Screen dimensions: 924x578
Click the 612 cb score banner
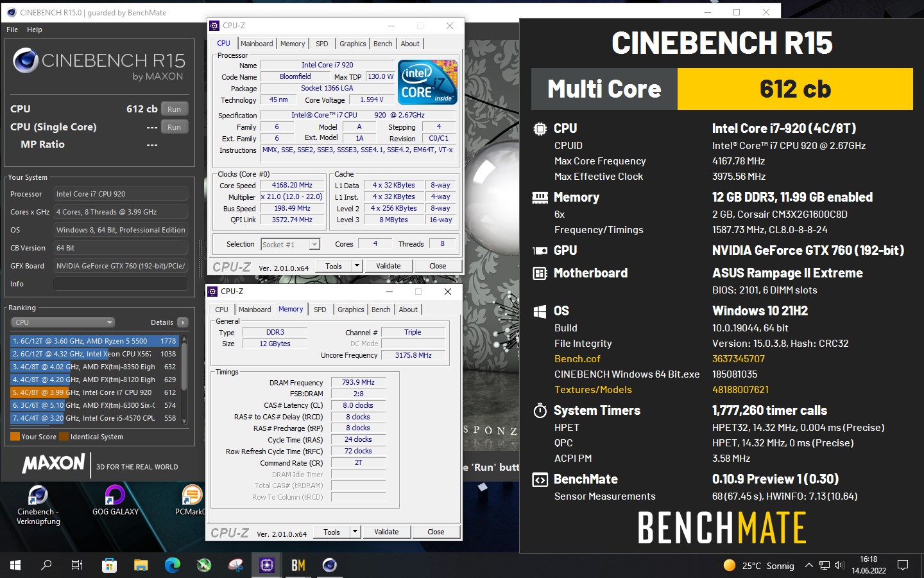795,89
